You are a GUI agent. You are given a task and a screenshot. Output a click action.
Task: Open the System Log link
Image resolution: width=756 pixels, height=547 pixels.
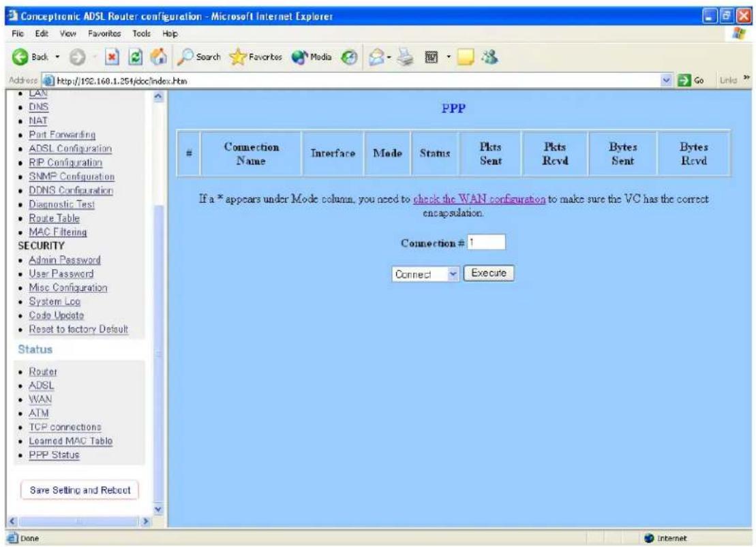pyautogui.click(x=55, y=301)
